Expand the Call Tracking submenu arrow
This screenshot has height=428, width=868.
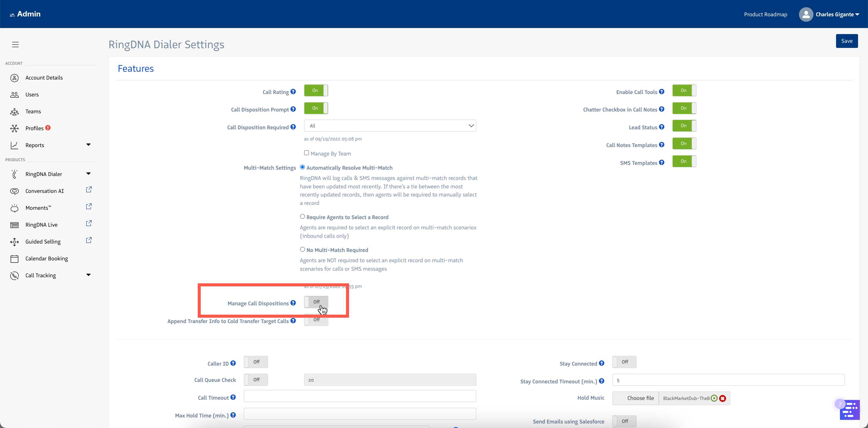pyautogui.click(x=88, y=275)
